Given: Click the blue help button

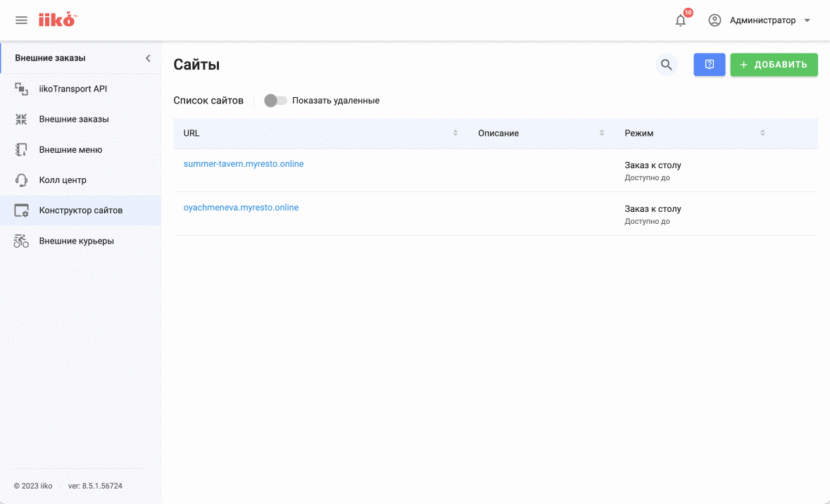Looking at the screenshot, I should tap(709, 65).
